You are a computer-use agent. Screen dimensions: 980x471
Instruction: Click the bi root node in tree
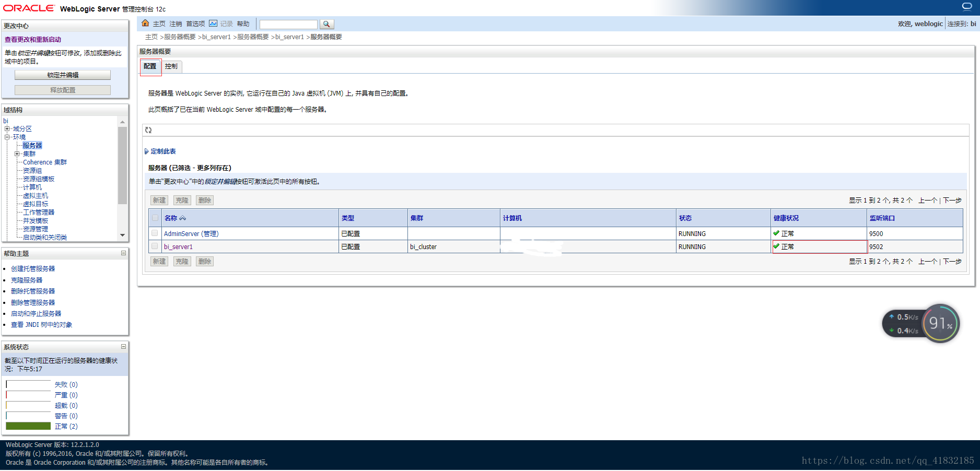click(6, 121)
